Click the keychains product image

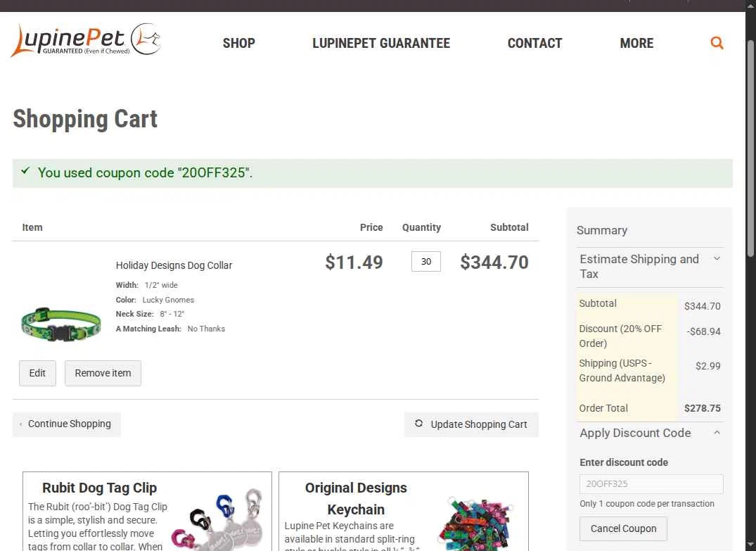click(x=475, y=524)
